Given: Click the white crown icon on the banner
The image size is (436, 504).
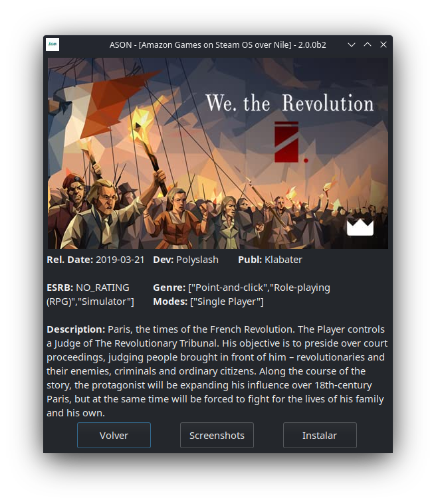Looking at the screenshot, I should [360, 227].
